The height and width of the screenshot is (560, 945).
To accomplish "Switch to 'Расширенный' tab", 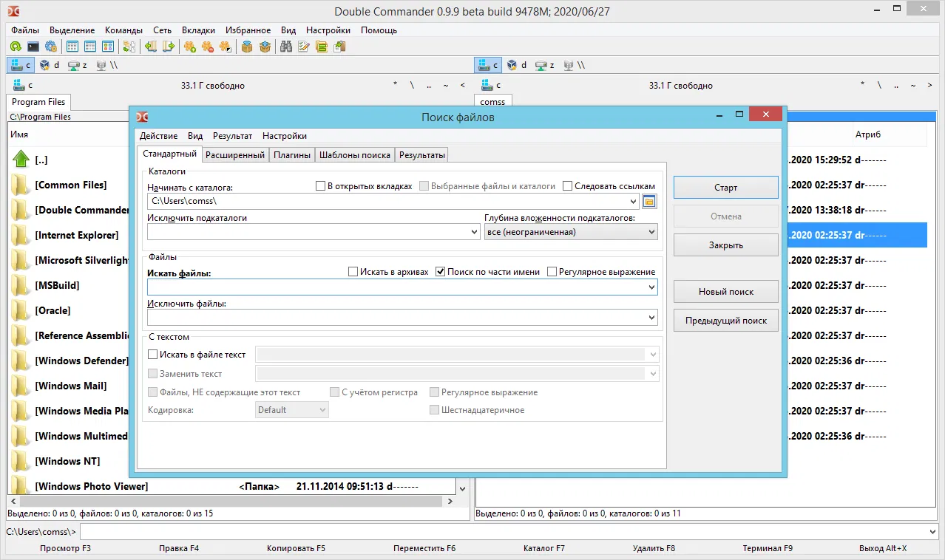I will pos(235,155).
